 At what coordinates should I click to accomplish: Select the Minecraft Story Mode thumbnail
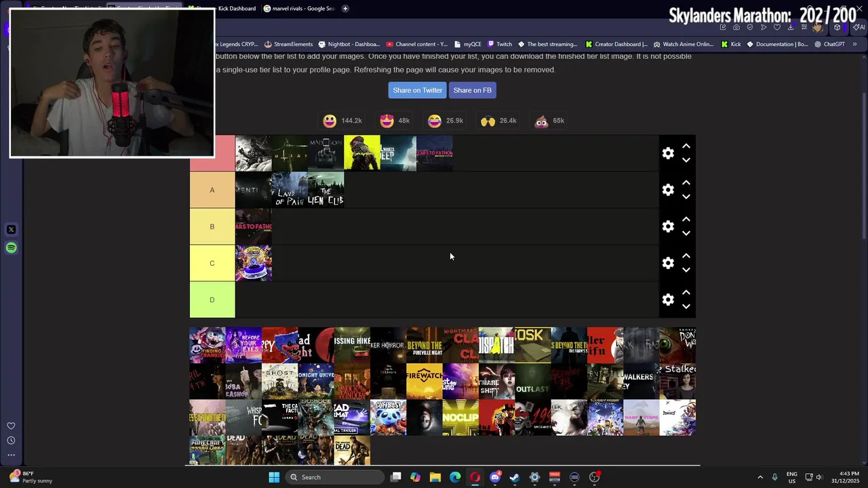(x=208, y=451)
